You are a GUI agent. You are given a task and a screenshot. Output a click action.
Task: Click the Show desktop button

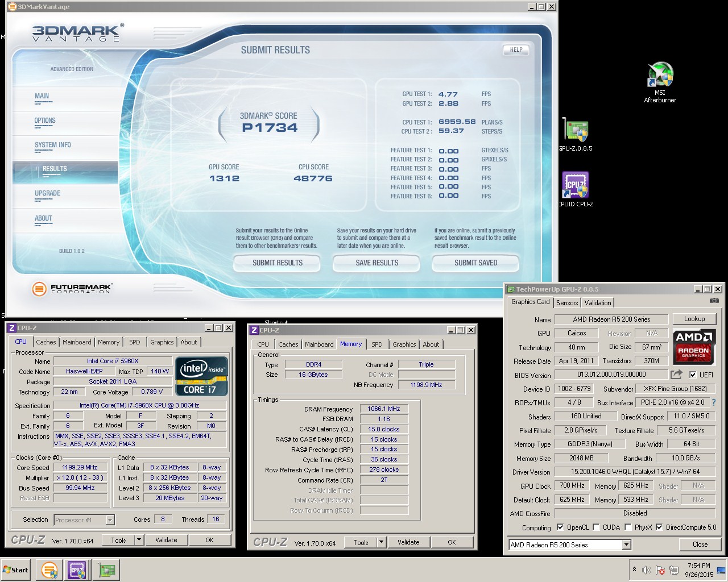721,569
